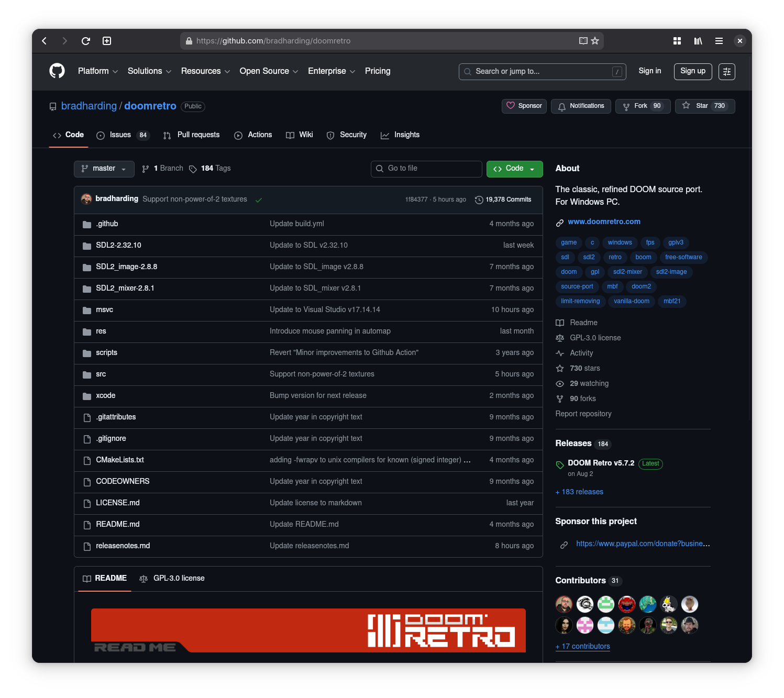
Task: Select the sdl2-mixer topic tag
Action: click(x=627, y=272)
